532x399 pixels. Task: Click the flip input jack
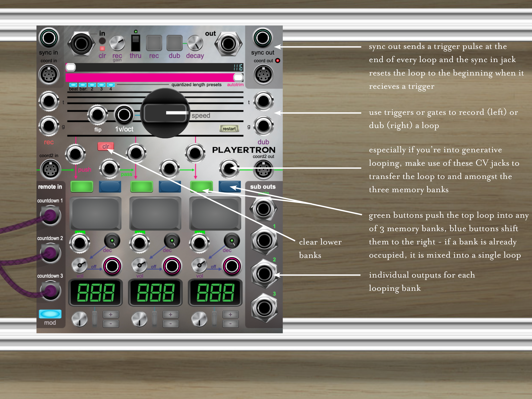(97, 115)
